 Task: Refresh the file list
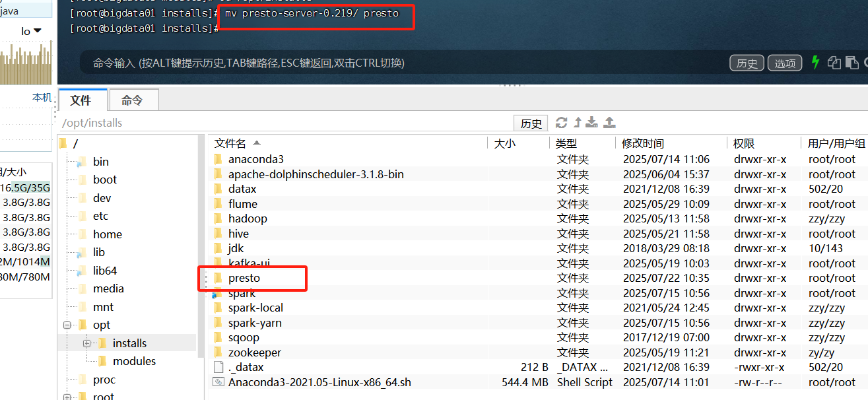[560, 122]
